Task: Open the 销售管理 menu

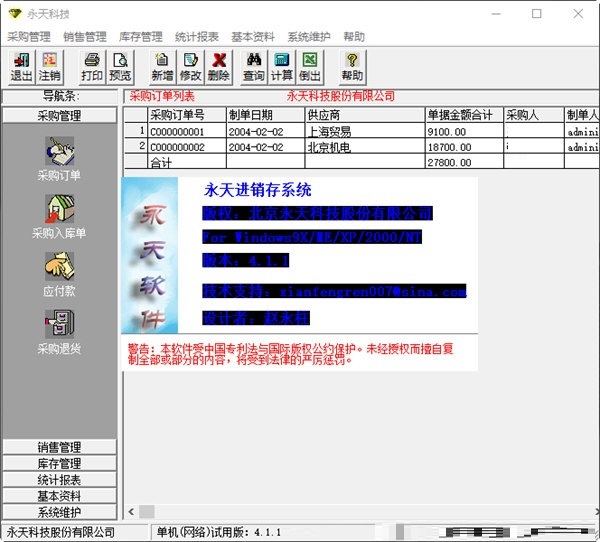Action: click(85, 37)
